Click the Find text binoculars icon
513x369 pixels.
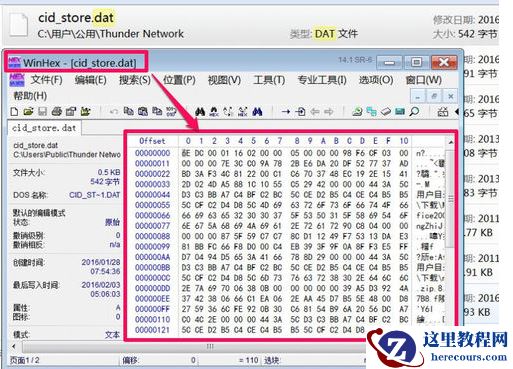[x=200, y=112]
